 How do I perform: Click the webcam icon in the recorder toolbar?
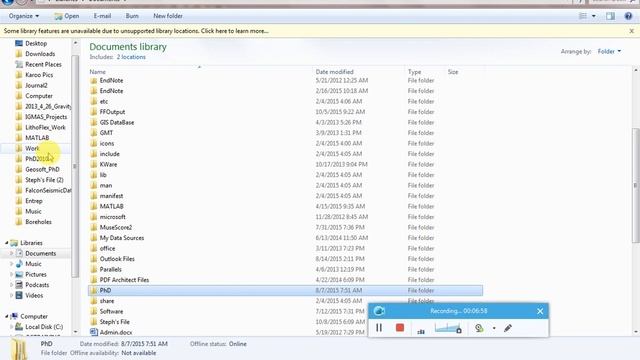[479, 328]
